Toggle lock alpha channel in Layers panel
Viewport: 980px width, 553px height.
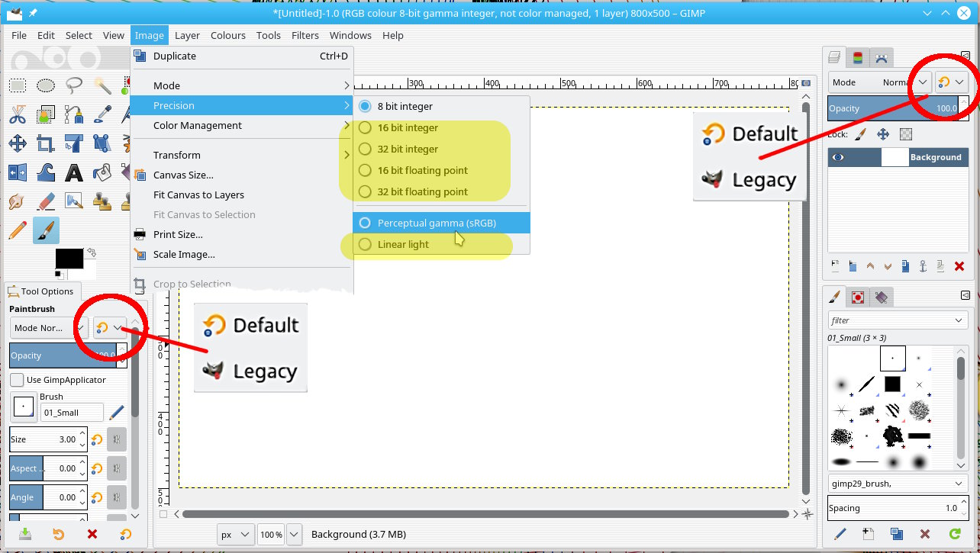pos(906,134)
